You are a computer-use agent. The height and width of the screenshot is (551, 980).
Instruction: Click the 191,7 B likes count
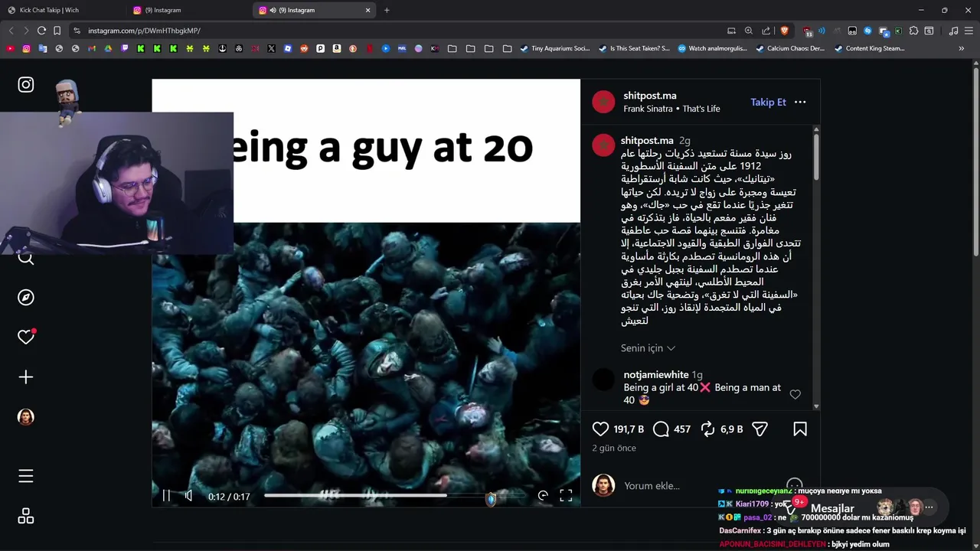tap(629, 429)
